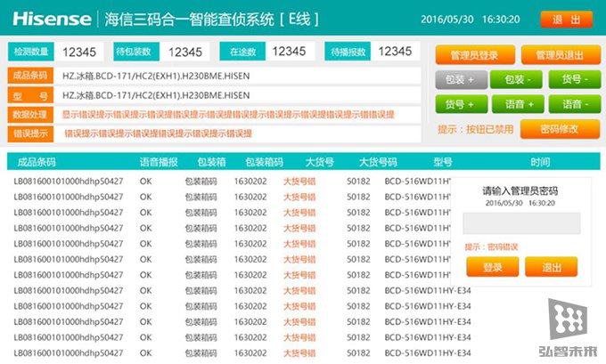The image size is (606, 364).
Task: Click the 海信三码合一智能查侦系统 title
Action: [189, 20]
